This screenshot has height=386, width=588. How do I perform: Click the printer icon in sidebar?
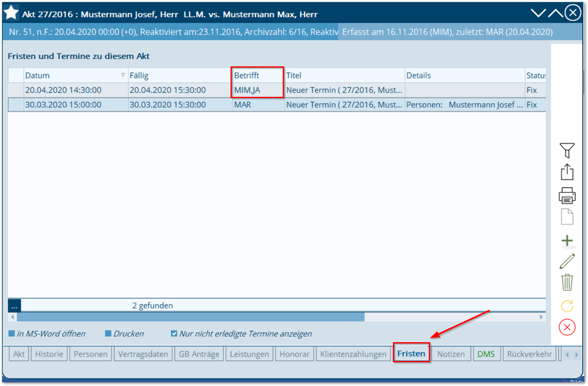tap(567, 195)
